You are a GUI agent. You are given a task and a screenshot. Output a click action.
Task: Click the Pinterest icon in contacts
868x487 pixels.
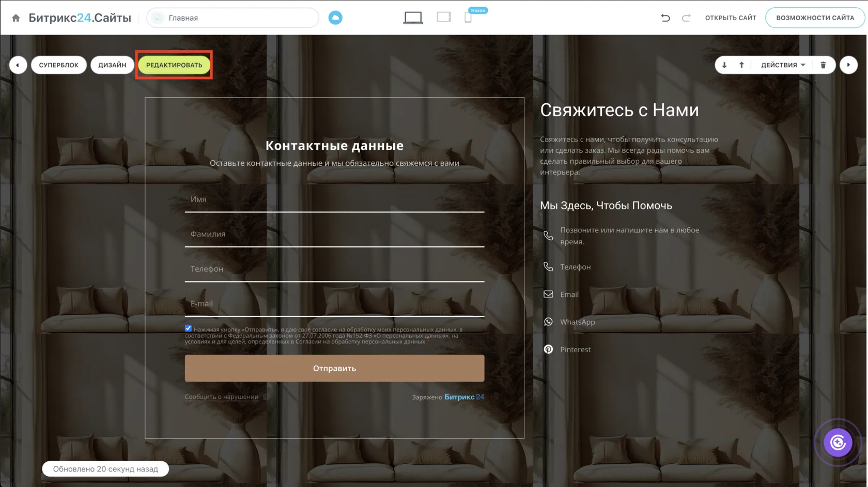tap(548, 350)
